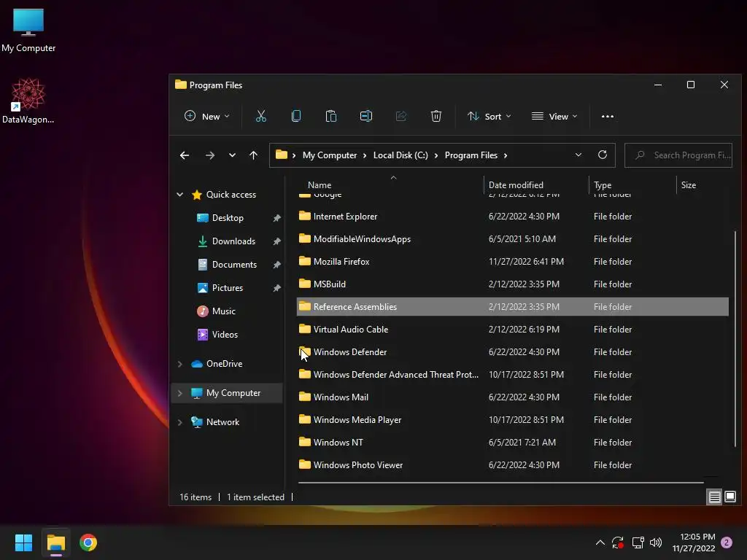The image size is (747, 560).
Task: Refresh the Program Files folder view
Action: point(602,155)
